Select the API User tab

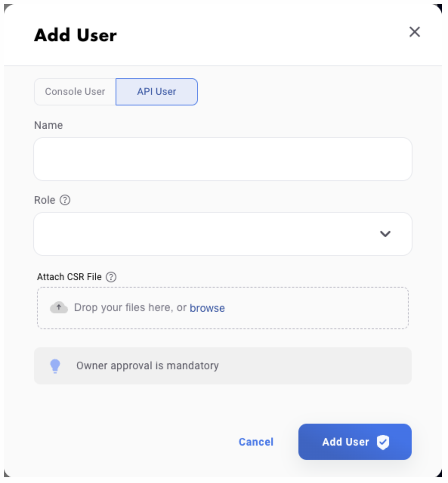(x=156, y=91)
